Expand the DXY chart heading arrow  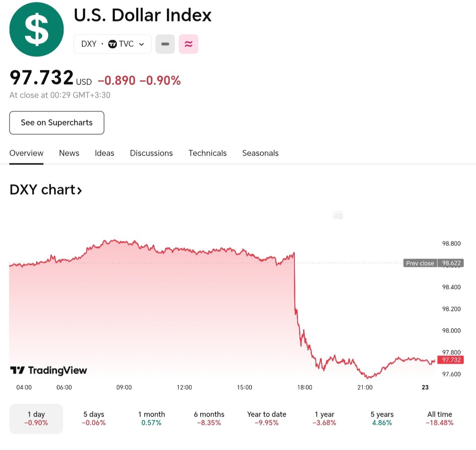pyautogui.click(x=79, y=191)
